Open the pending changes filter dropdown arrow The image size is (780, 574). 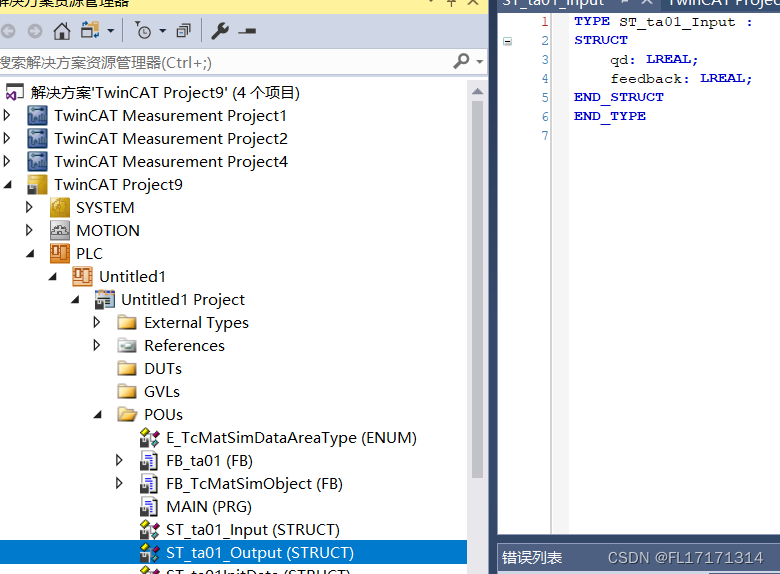click(162, 31)
